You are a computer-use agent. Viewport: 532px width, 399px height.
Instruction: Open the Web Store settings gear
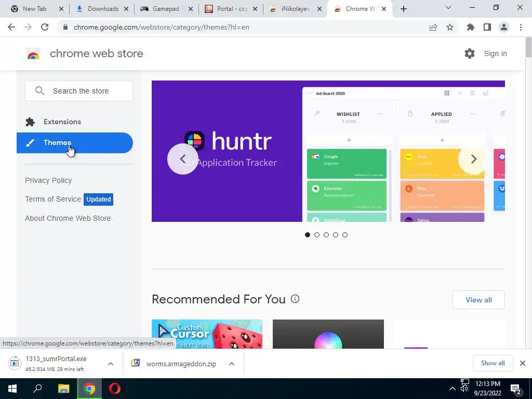(470, 54)
